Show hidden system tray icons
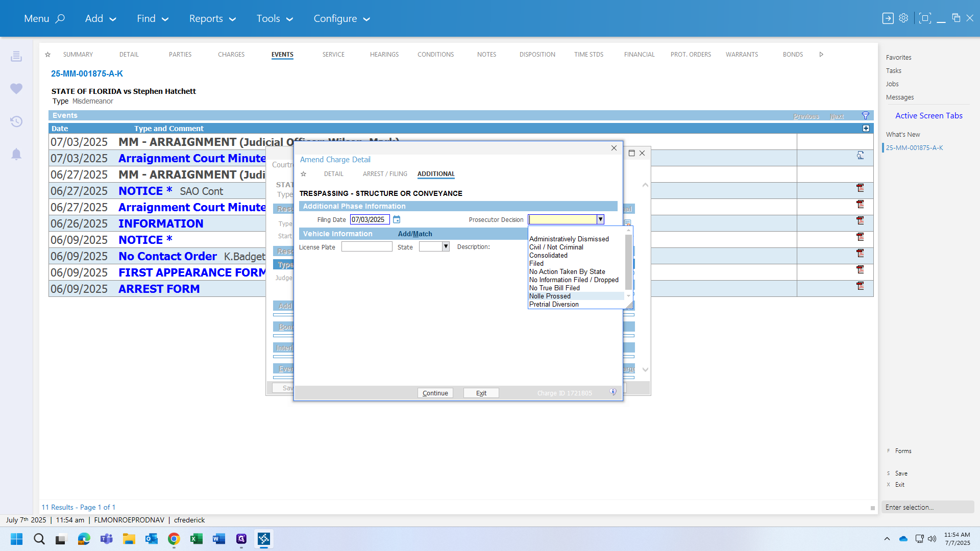980x551 pixels. (x=887, y=539)
